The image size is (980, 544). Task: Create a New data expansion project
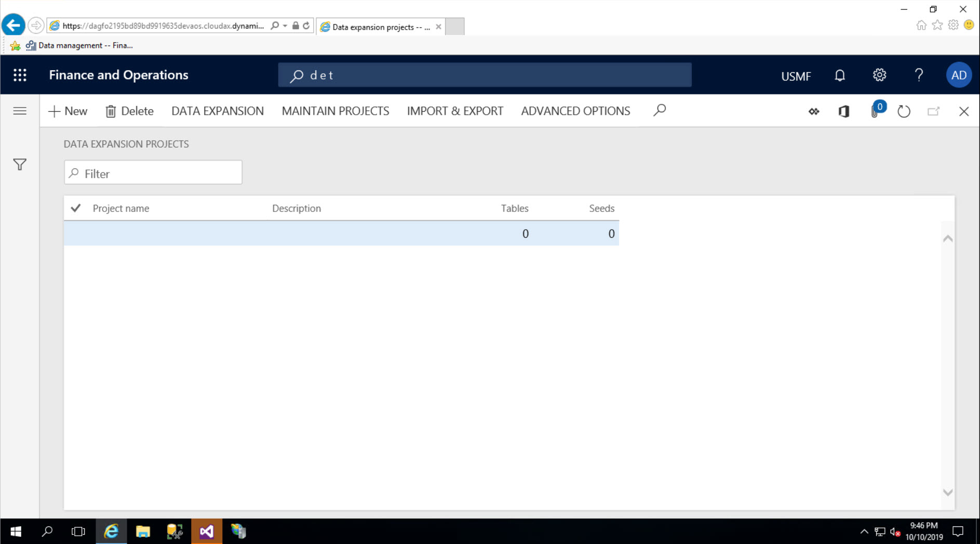(x=68, y=111)
